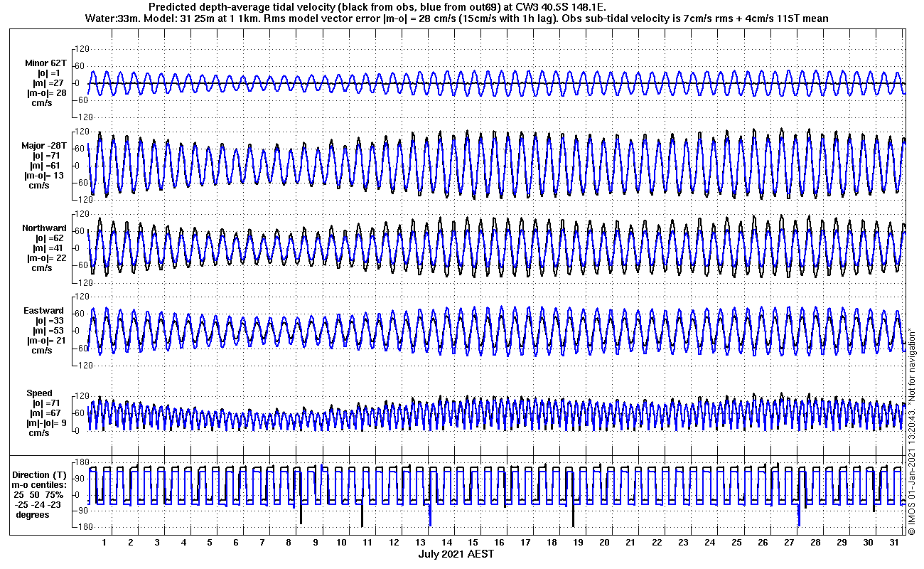Click day '19' on the date axis
This screenshot has width=924, height=569.
578,542
